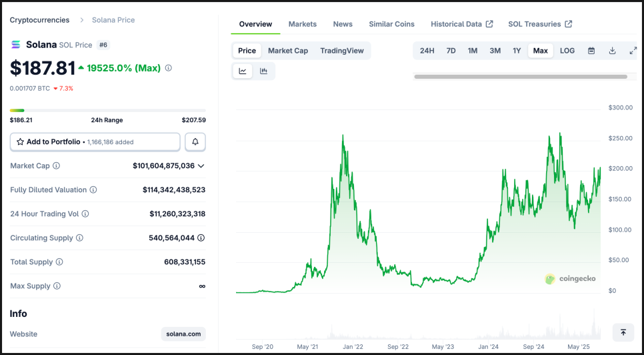Click the Solana logo icon

(15, 45)
